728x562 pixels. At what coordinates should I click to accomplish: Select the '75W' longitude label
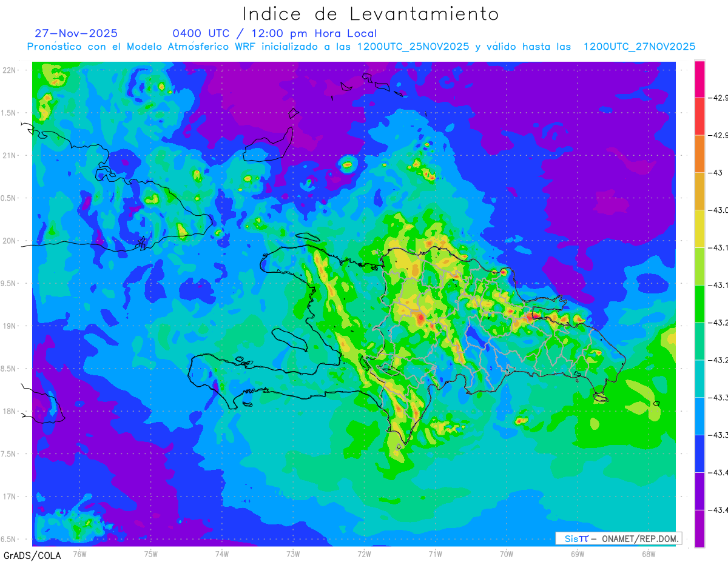151,554
